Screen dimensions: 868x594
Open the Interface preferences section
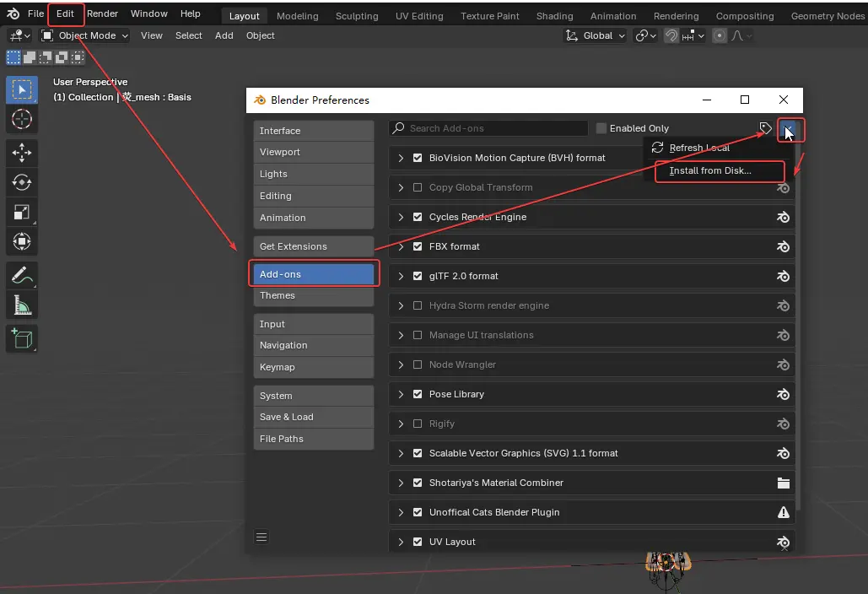(x=313, y=131)
